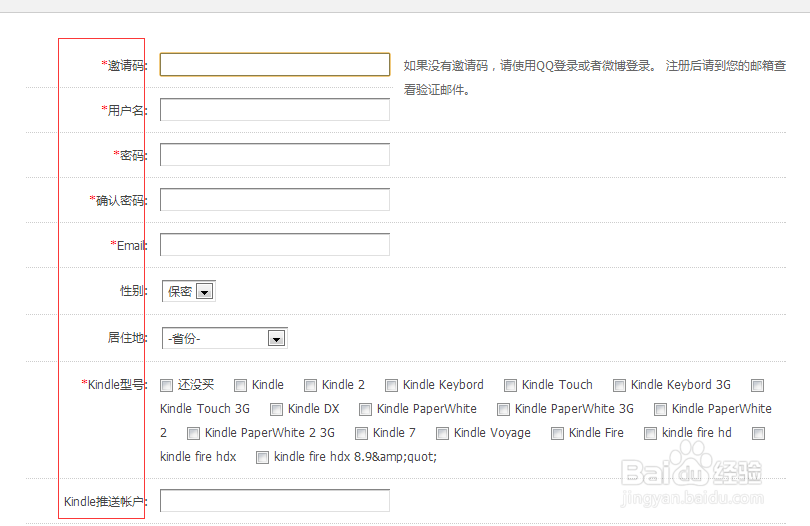Check the plain Kindle model checkbox
The image size is (810, 526).
pyautogui.click(x=240, y=385)
